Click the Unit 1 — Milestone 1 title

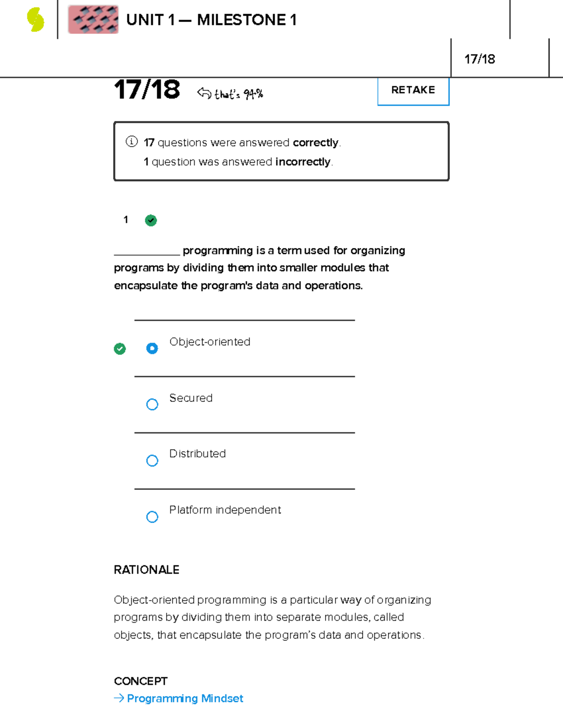tap(211, 20)
